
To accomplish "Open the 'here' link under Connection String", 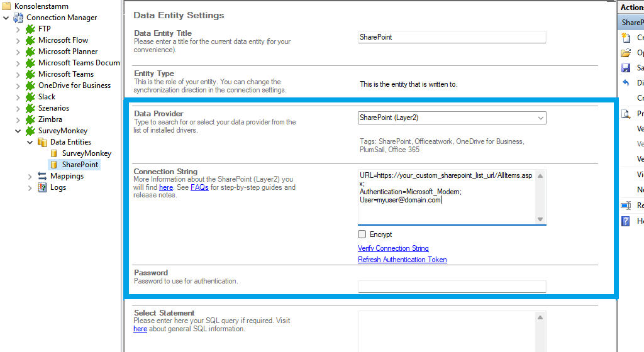I will (166, 187).
